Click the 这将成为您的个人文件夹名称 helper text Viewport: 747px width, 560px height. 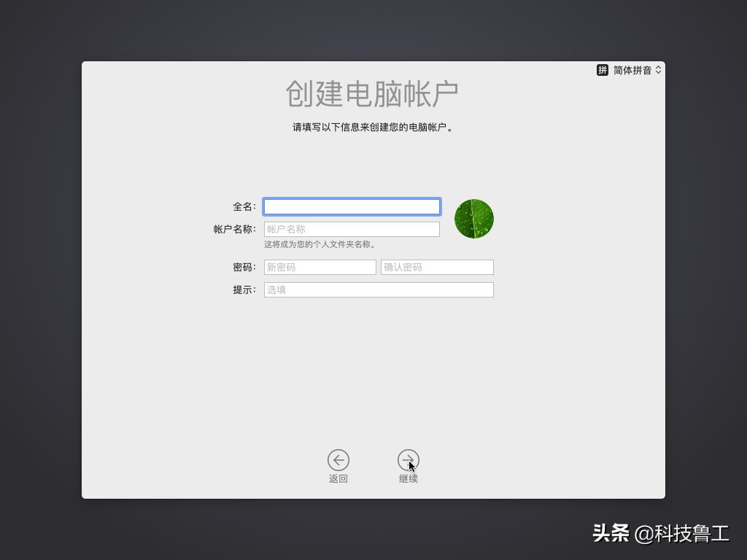click(320, 244)
